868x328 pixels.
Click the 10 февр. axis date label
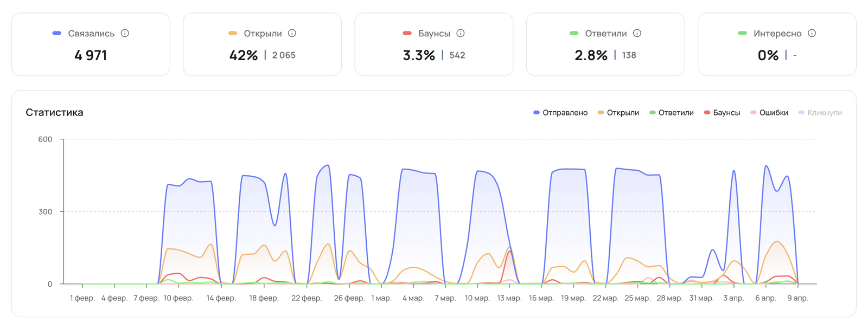(178, 298)
